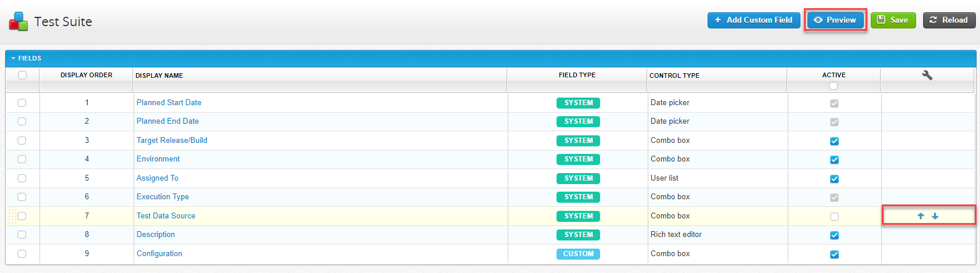Grab the drag handle on row 7
The image size is (980, 273).
tap(12, 216)
